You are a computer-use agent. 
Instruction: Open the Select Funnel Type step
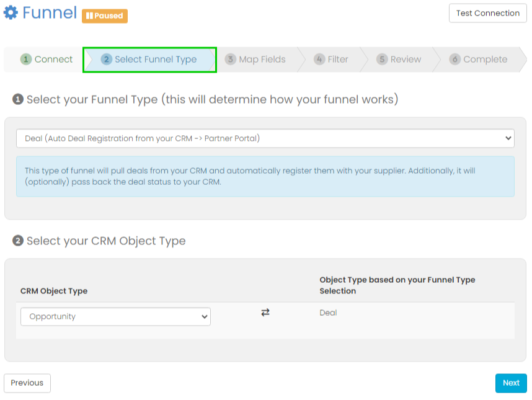[149, 60]
